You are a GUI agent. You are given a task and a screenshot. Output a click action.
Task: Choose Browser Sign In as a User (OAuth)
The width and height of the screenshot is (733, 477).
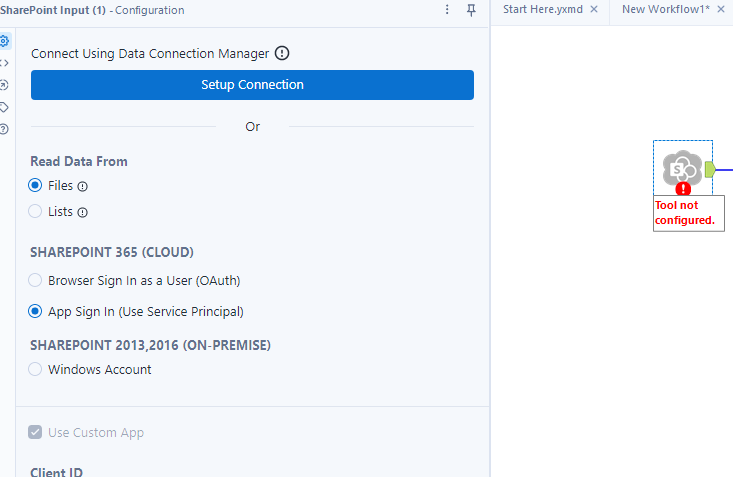(x=36, y=280)
